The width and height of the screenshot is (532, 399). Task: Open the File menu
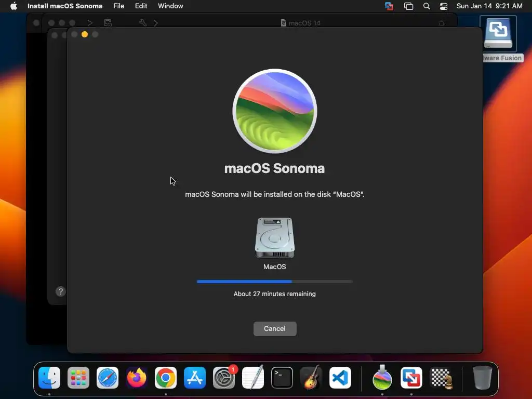[119, 6]
